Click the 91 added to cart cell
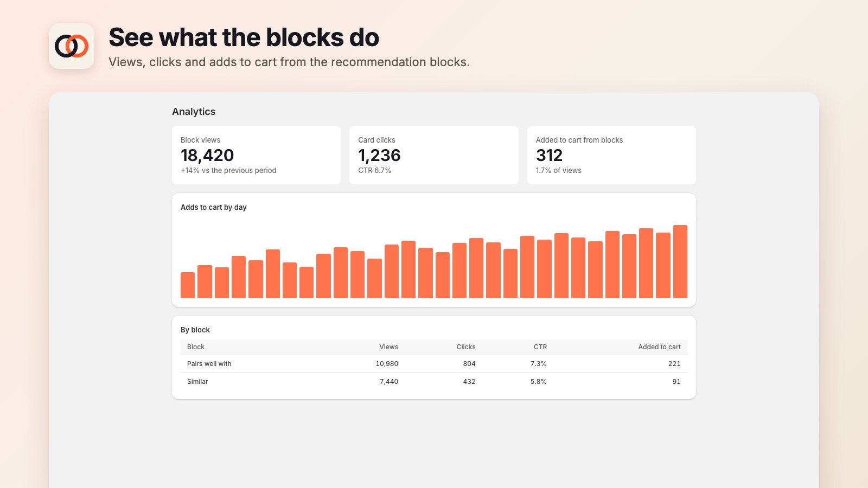This screenshot has height=488, width=868. 676,382
